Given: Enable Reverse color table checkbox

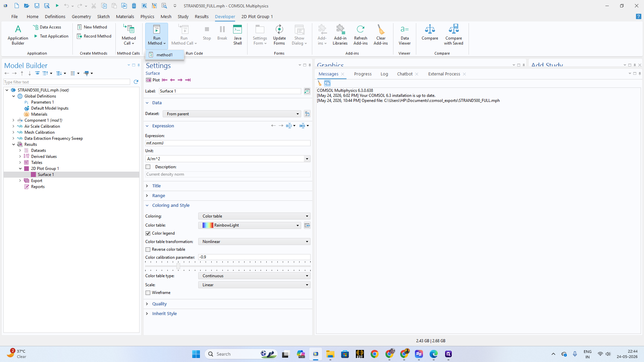Looking at the screenshot, I should [148, 249].
